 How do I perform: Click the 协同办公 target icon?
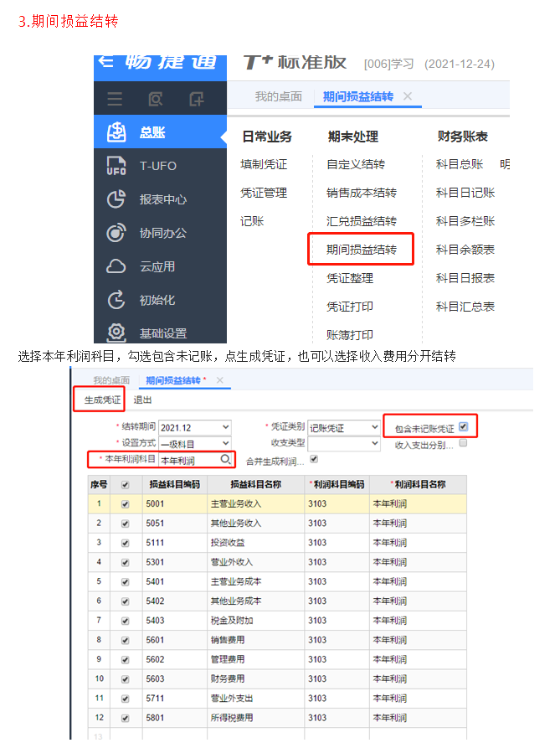tap(116, 233)
